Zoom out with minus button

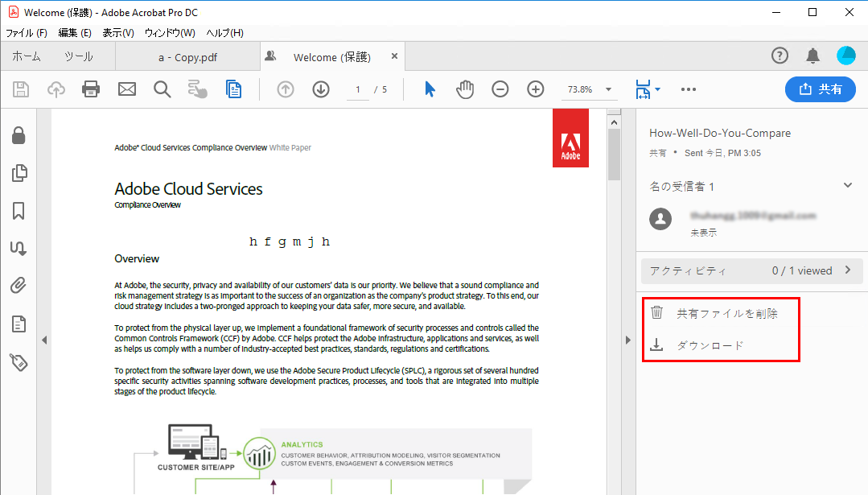[x=500, y=89]
